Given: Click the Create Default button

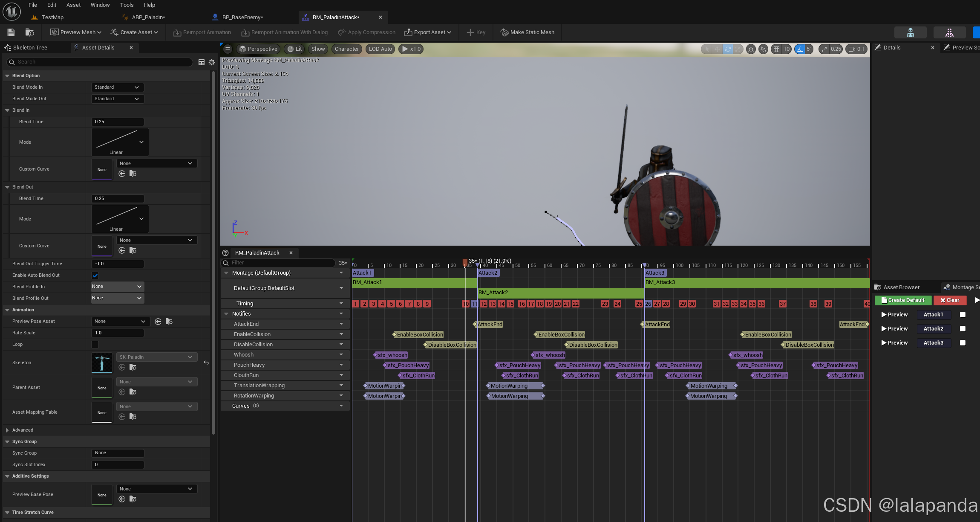Looking at the screenshot, I should (903, 300).
